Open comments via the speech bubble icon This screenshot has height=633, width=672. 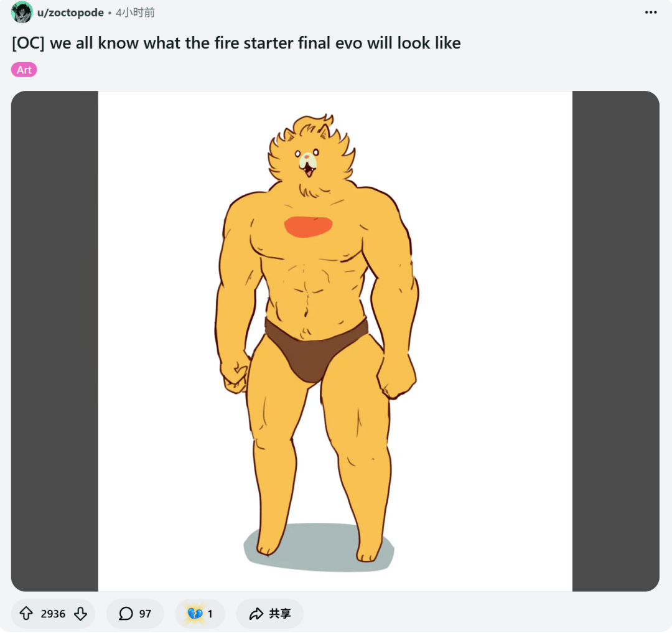126,614
